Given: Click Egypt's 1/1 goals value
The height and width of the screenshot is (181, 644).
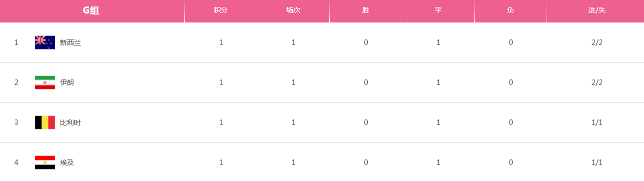Looking at the screenshot, I should [x=597, y=162].
